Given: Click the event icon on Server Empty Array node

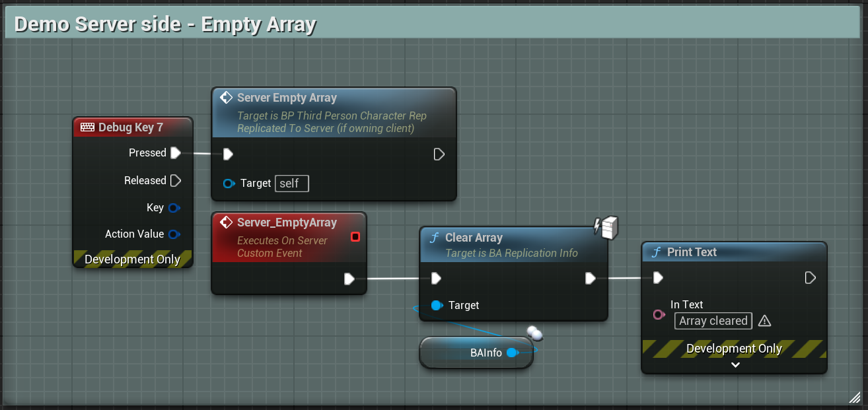Looking at the screenshot, I should click(x=226, y=98).
